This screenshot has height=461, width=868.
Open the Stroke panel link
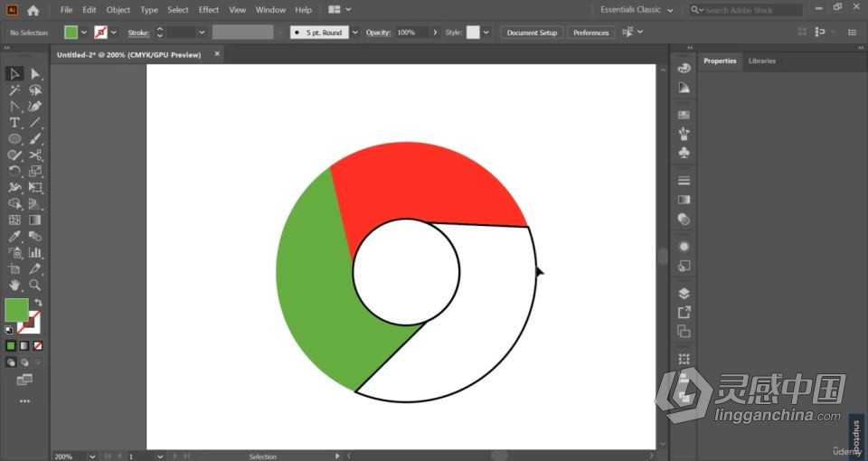(138, 33)
